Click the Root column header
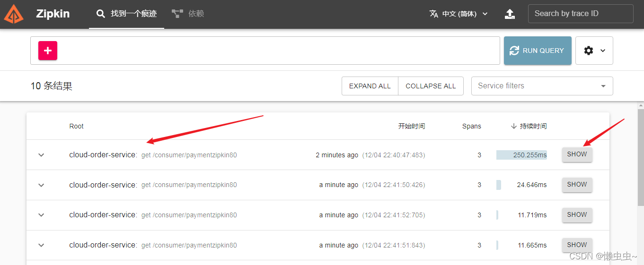Screen dimensions: 644x265 [76, 126]
